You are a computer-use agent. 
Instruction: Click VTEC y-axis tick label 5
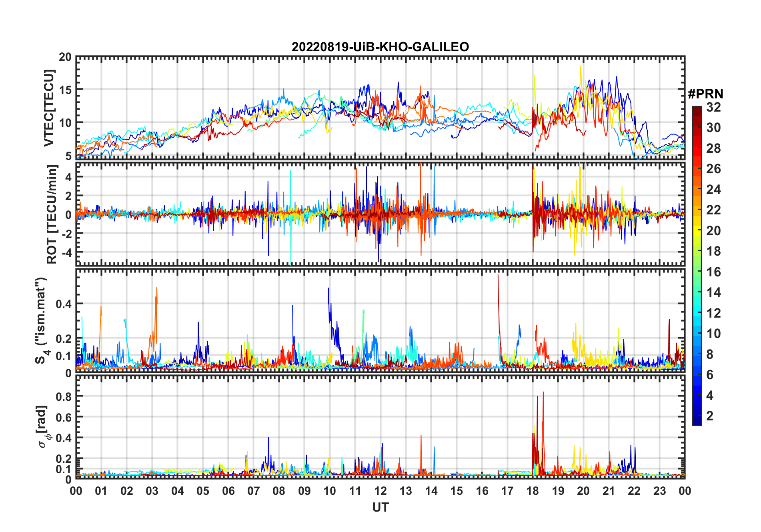click(x=68, y=156)
